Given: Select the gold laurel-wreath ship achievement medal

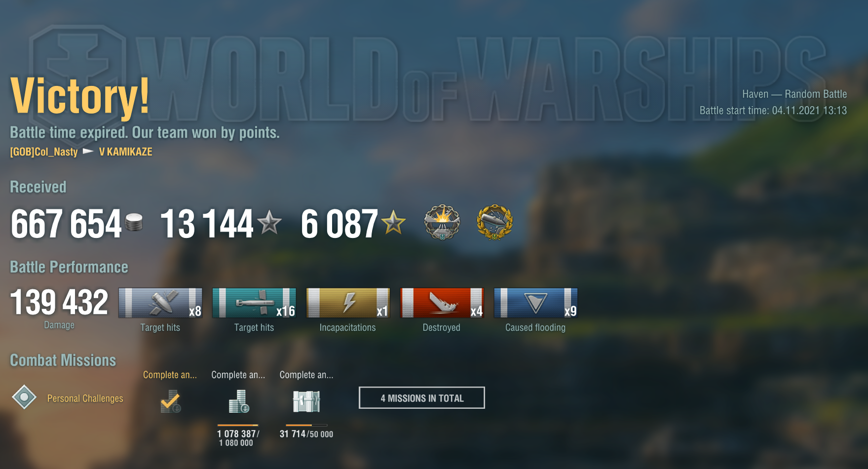Looking at the screenshot, I should [x=495, y=222].
